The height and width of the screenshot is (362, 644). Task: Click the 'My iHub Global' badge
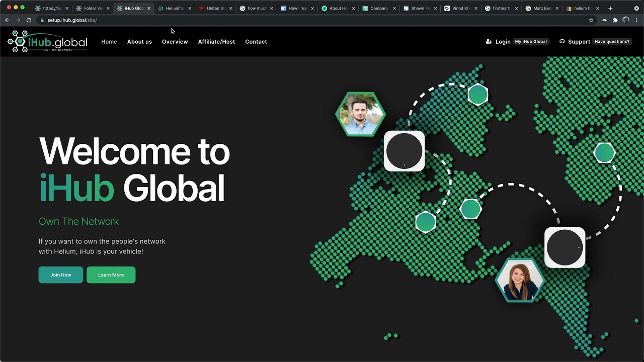531,42
